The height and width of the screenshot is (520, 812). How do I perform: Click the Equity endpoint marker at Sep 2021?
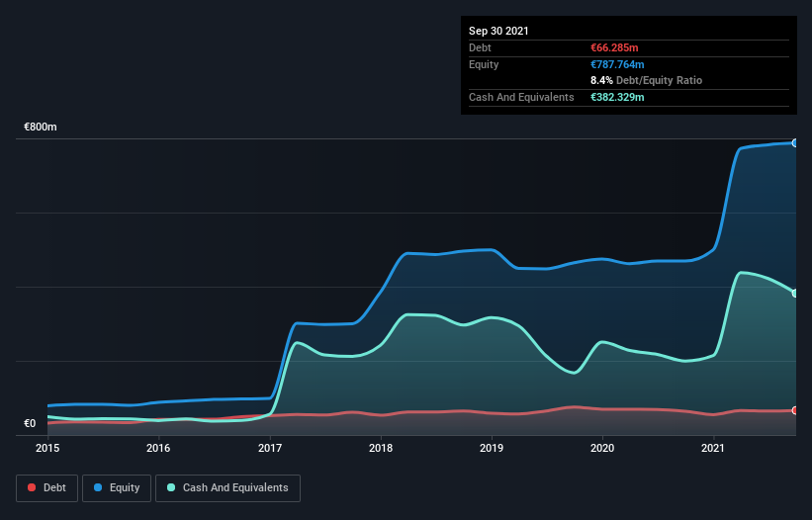pyautogui.click(x=795, y=142)
